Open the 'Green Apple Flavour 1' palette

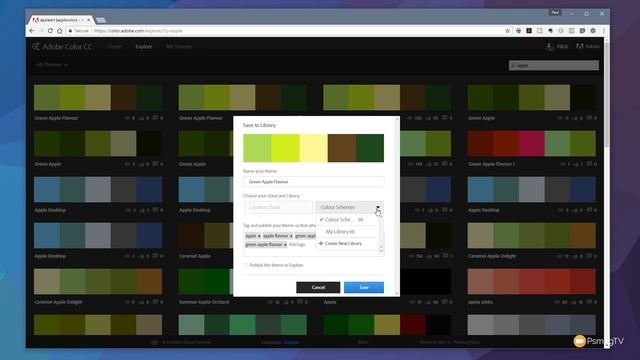click(531, 143)
